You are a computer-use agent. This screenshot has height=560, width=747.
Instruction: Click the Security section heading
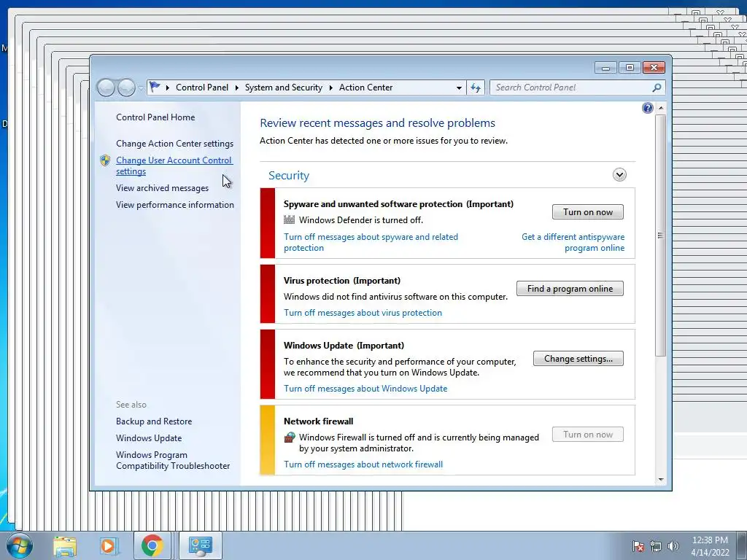point(289,175)
